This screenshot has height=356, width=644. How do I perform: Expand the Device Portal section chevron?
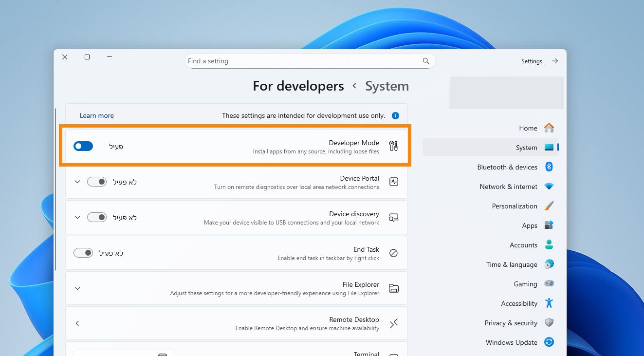77,182
